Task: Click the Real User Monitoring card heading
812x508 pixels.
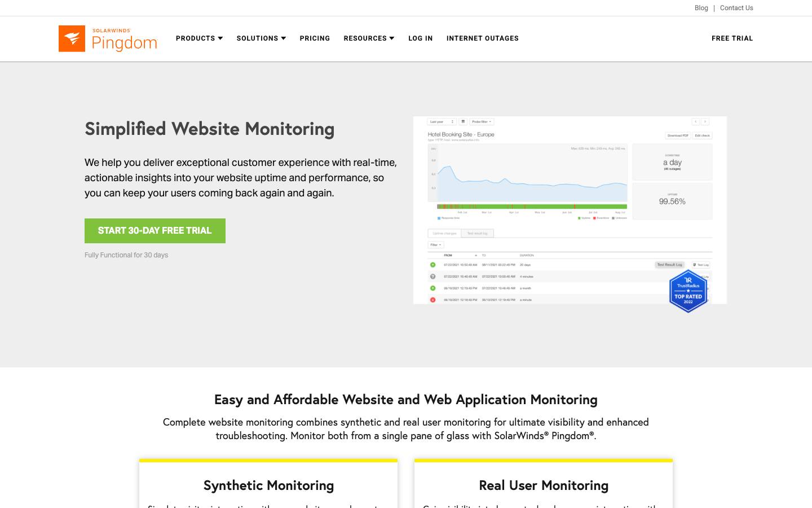Action: coord(544,485)
